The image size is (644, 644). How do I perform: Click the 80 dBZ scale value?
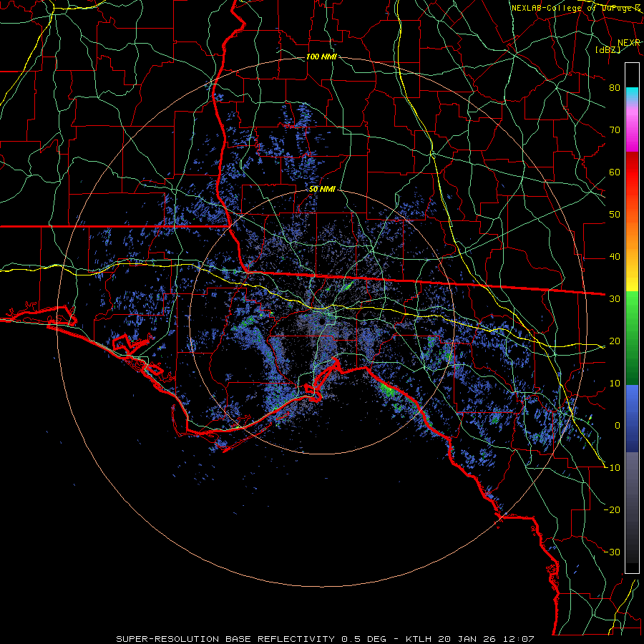[x=615, y=88]
